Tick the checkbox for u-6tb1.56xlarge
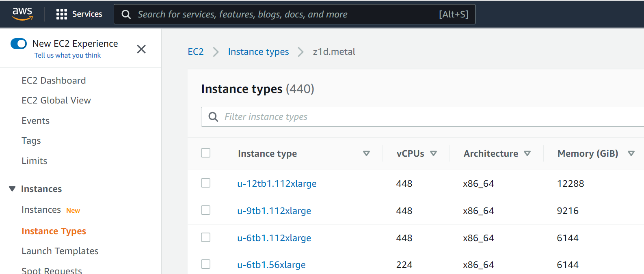The height and width of the screenshot is (274, 644). tap(206, 264)
